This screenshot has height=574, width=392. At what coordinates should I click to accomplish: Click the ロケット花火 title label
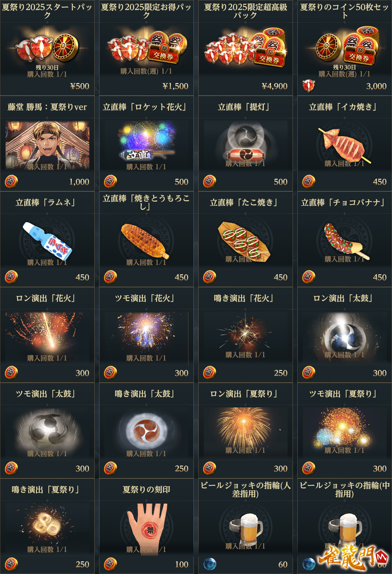click(x=145, y=107)
